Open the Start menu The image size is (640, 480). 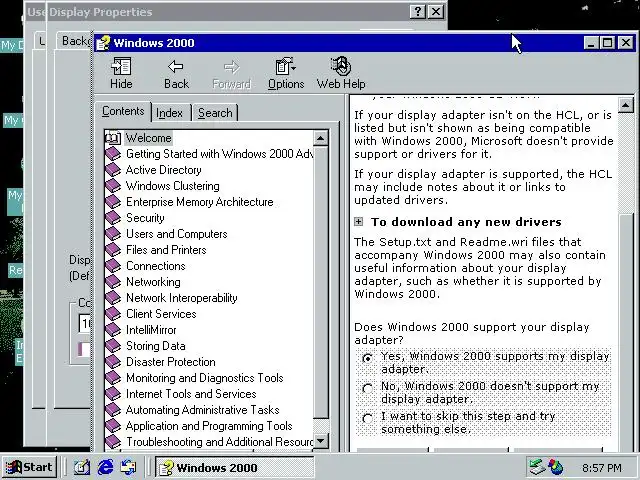29,467
